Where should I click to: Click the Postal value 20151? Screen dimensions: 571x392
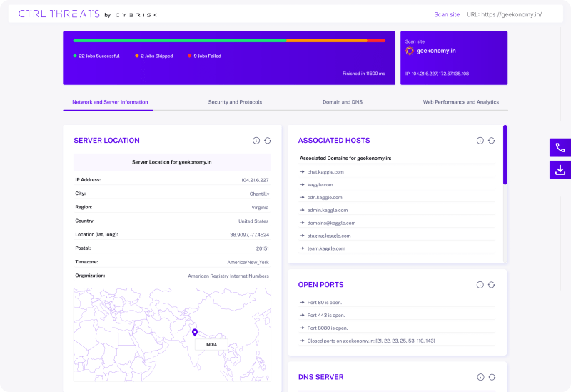262,248
